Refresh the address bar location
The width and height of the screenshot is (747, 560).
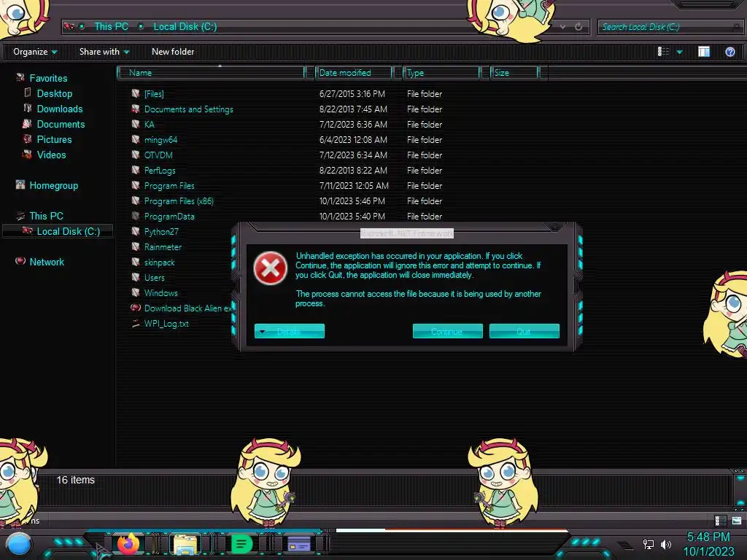pyautogui.click(x=578, y=27)
